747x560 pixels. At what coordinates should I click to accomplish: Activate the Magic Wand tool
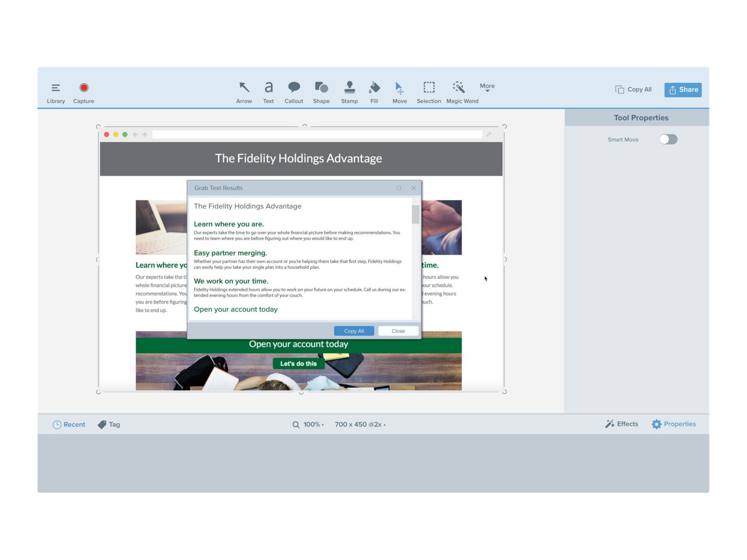(x=462, y=92)
